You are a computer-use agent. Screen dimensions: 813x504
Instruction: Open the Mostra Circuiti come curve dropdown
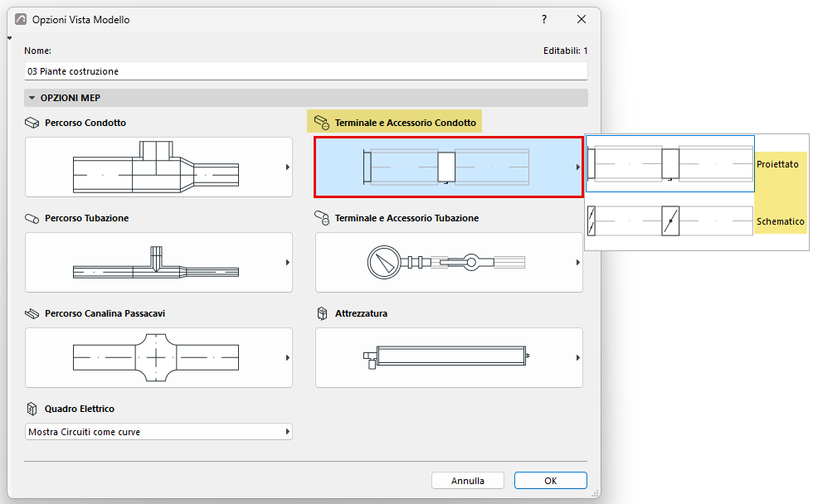(x=158, y=432)
